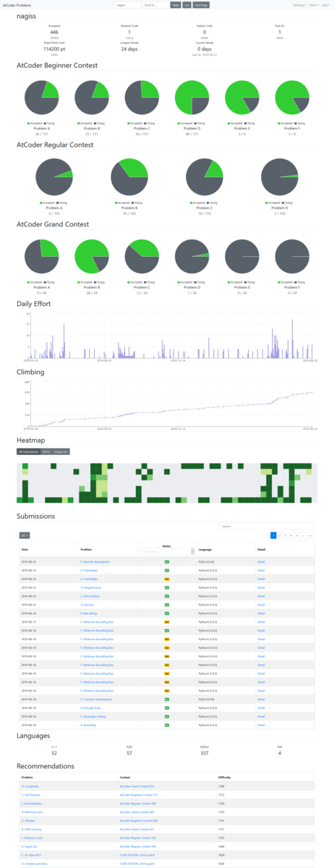Focus the Rival IDs input field
This screenshot has width=334, height=868.
tap(155, 5)
